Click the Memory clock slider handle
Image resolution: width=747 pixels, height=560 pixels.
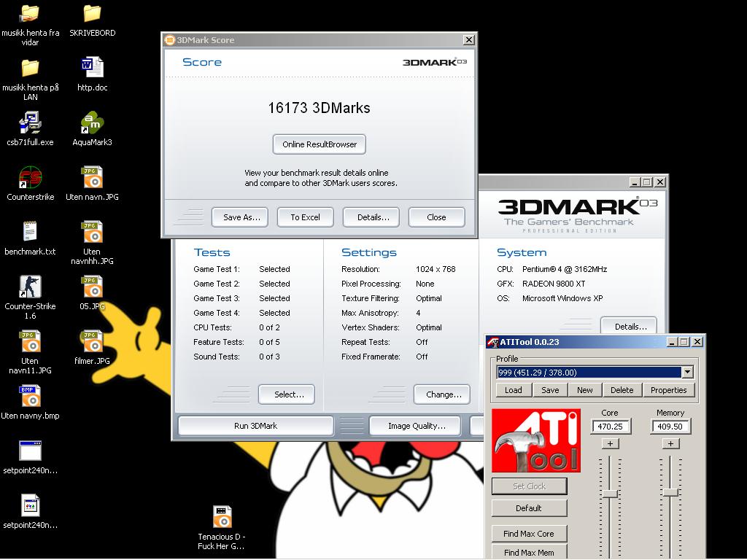pyautogui.click(x=670, y=493)
